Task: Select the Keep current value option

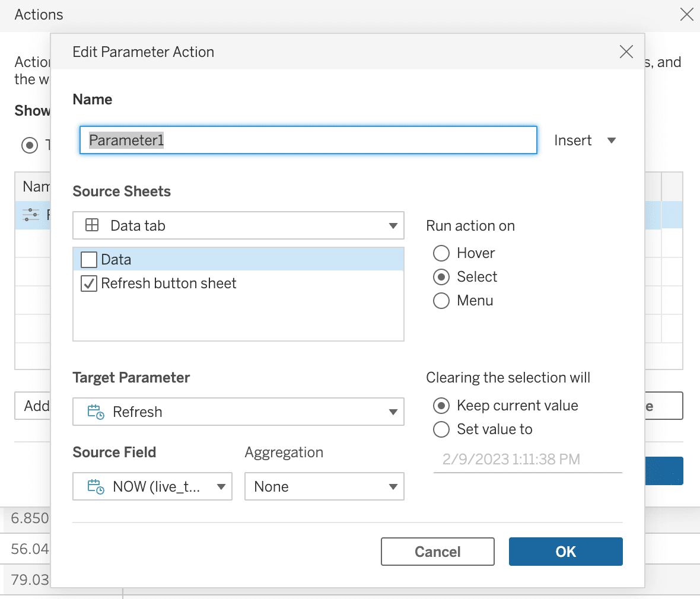Action: click(441, 406)
